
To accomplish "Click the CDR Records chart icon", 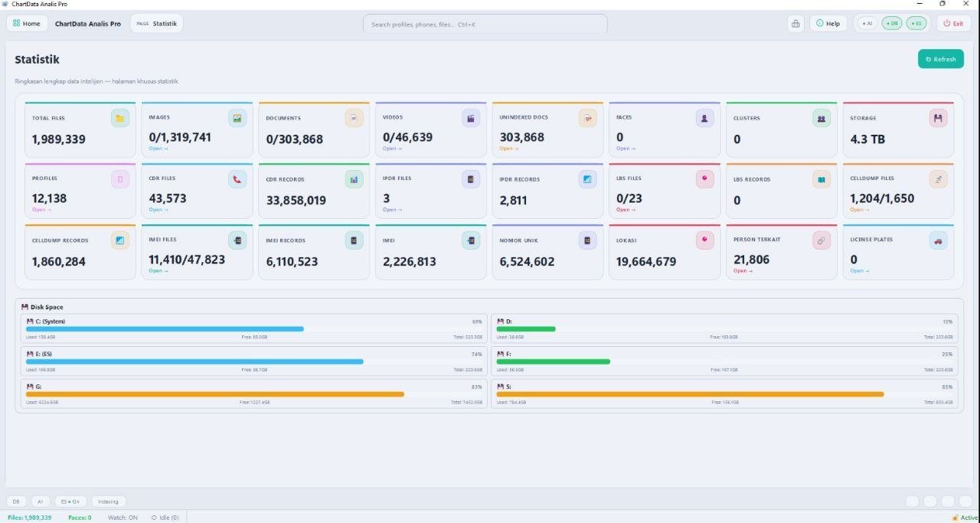I will (354, 179).
